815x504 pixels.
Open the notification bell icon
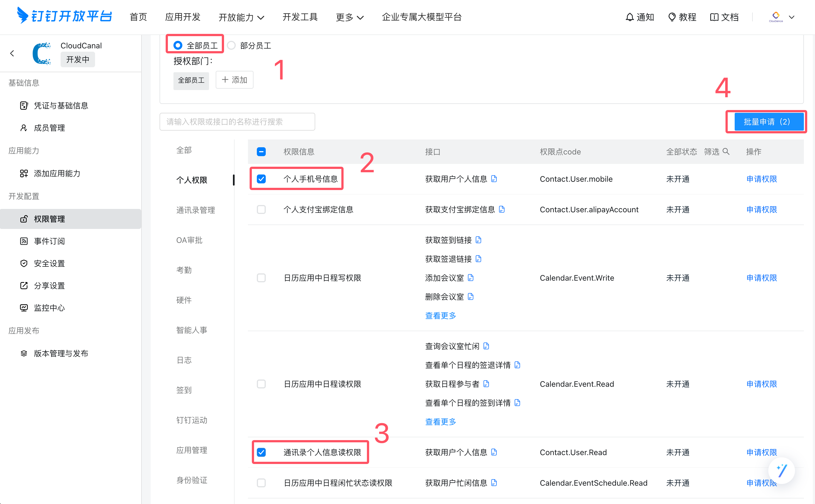[x=629, y=17]
